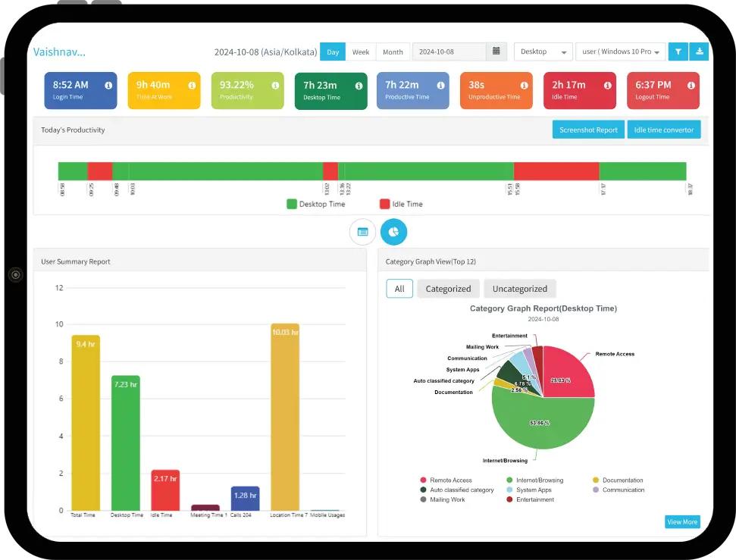Click the Idle time convertor button
The image size is (736, 560).
click(x=664, y=129)
